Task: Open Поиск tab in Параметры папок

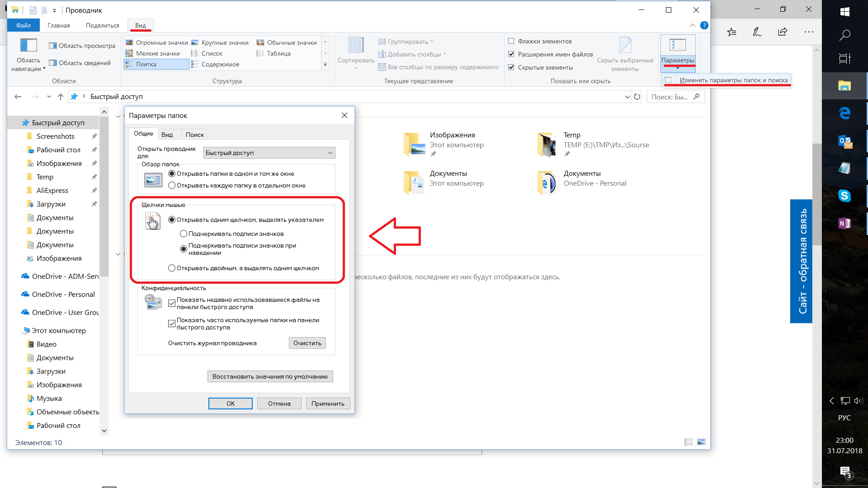Action: point(195,135)
